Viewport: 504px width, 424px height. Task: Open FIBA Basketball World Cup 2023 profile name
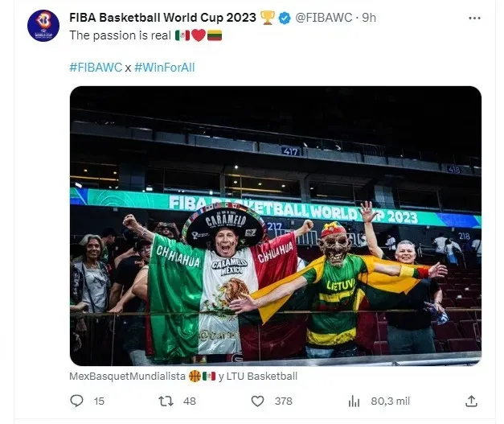click(162, 18)
